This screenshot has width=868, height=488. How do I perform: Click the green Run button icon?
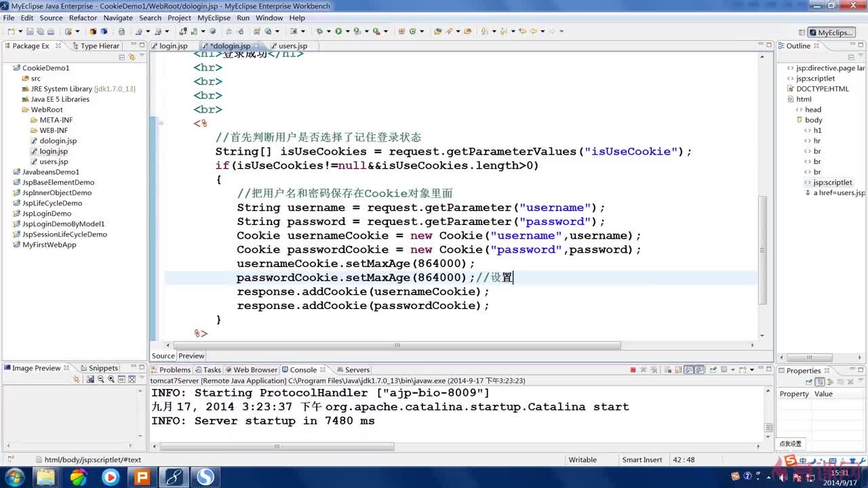coord(338,31)
